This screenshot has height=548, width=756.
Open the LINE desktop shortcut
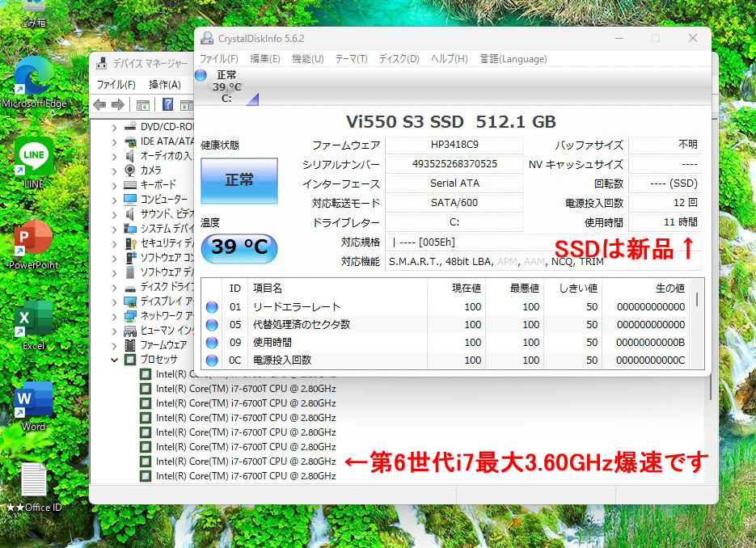pos(33,162)
